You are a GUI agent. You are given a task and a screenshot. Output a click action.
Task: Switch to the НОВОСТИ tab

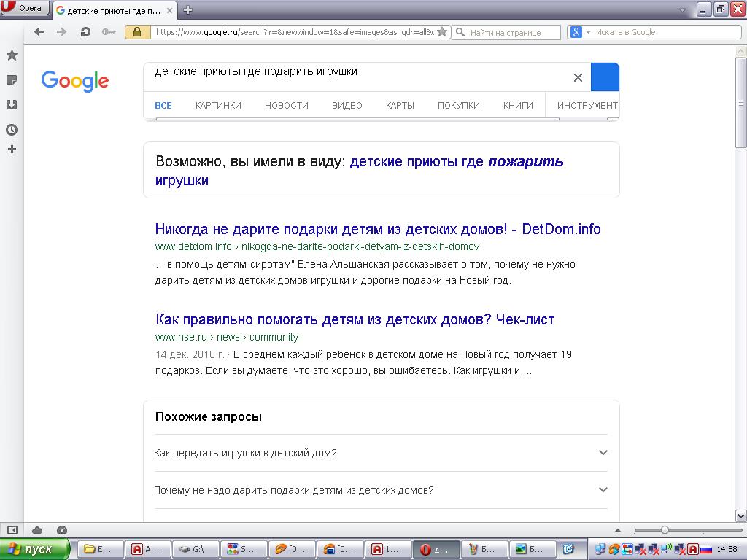[286, 105]
